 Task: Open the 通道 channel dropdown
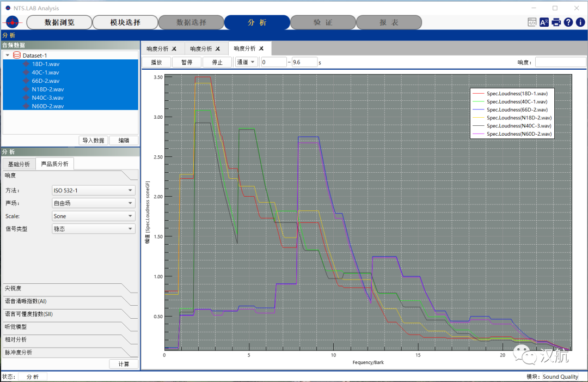point(246,62)
